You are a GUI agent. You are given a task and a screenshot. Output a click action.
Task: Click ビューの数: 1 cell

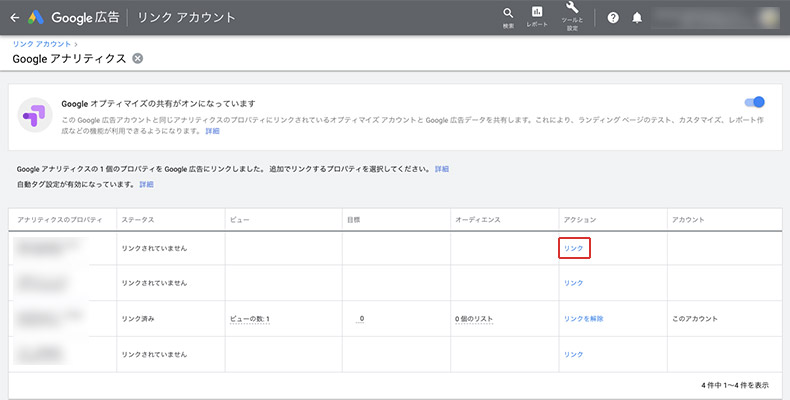tap(249, 319)
